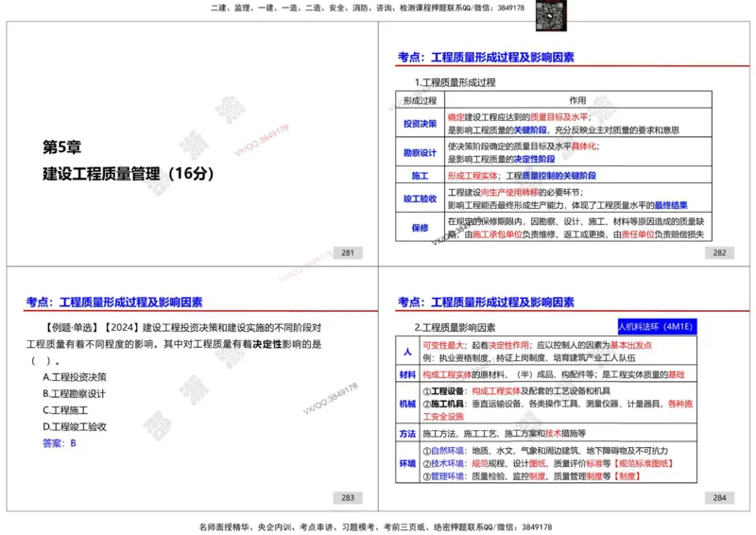Select the '勘察设计' row label
The width and height of the screenshot is (756, 535).
coord(420,153)
